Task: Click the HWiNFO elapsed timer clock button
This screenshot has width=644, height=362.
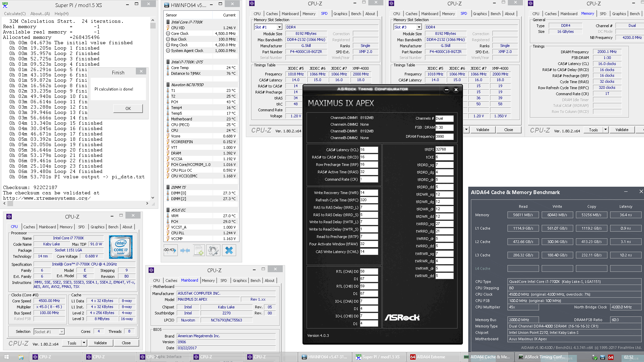Action: pos(170,250)
